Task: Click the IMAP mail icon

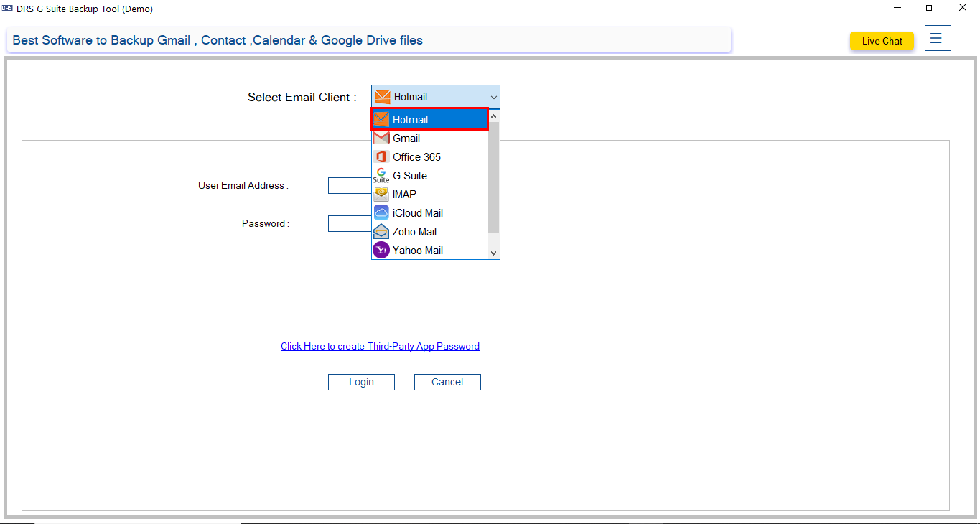Action: click(381, 195)
